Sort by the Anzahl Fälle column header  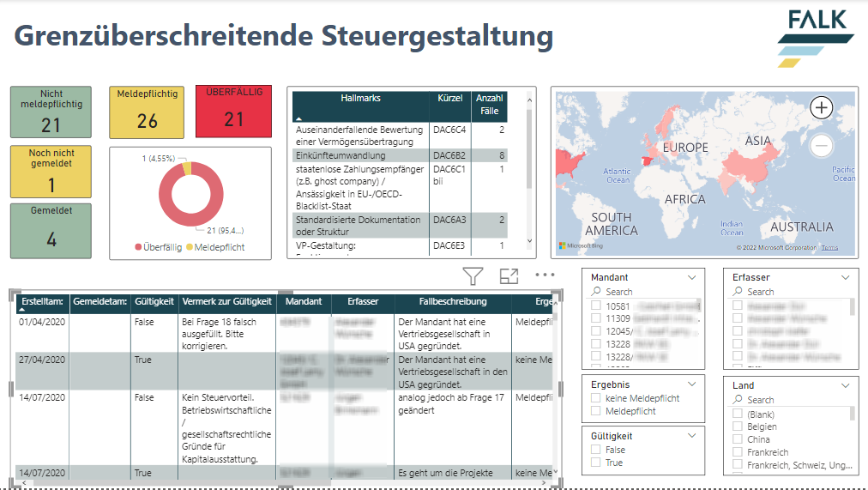(x=490, y=106)
